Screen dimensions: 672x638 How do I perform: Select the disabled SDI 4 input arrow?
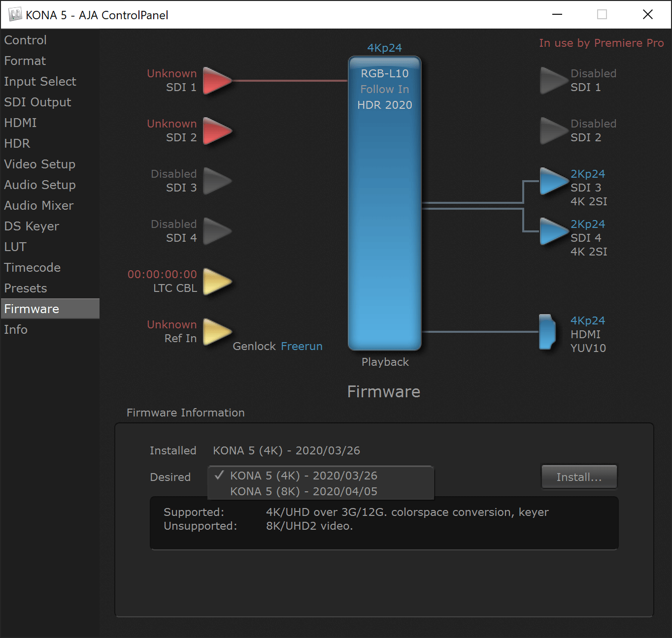(217, 231)
